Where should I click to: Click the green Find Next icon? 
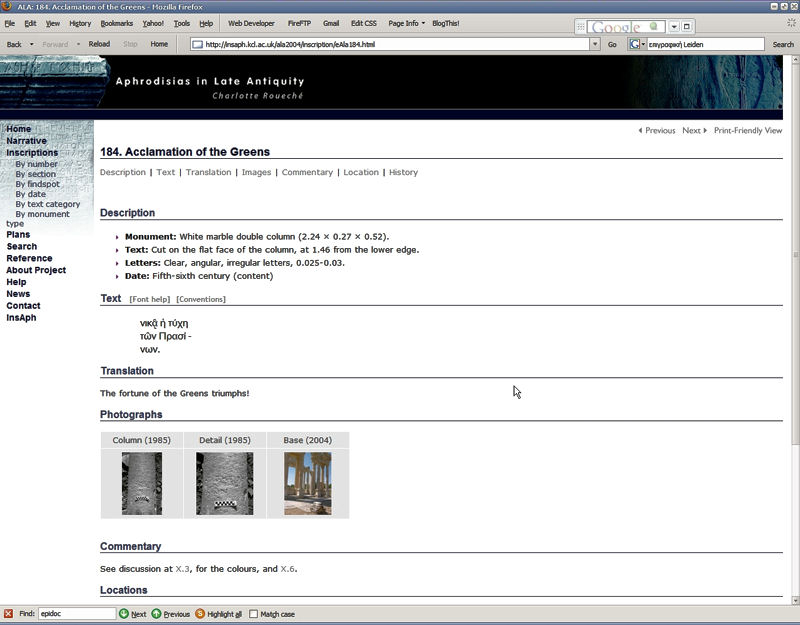tap(124, 614)
